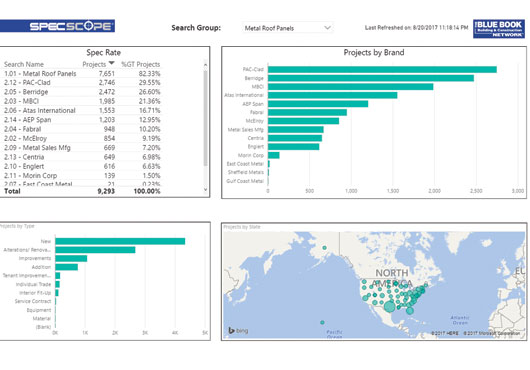This screenshot has width=530, height=370.
Task: Select the 2.02 - McElroy row
Action: pos(82,139)
